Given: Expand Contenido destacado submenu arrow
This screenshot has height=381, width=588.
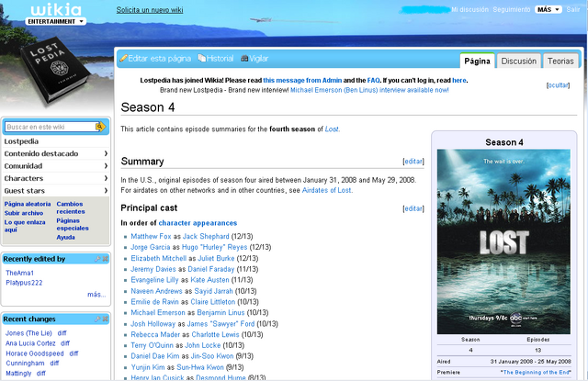Looking at the screenshot, I should (x=106, y=153).
